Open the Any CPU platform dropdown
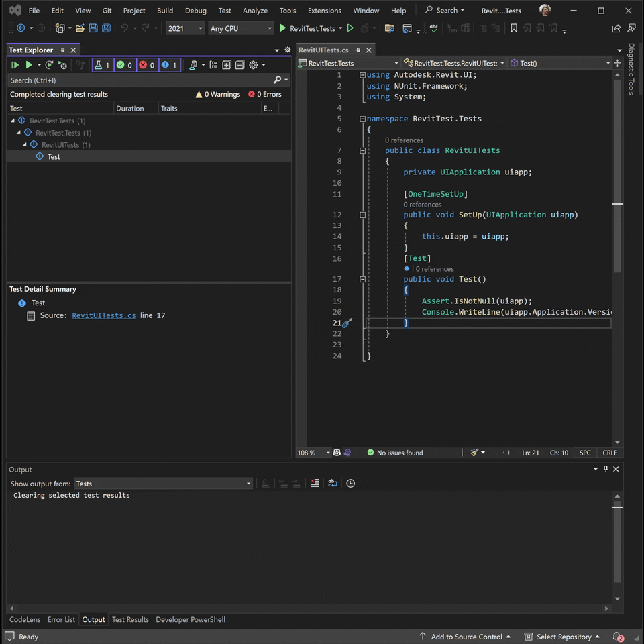The width and height of the screenshot is (644, 644). point(240,28)
